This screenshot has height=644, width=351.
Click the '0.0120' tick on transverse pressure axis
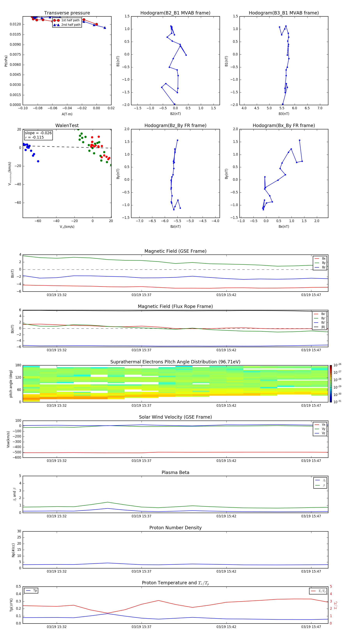15,24
